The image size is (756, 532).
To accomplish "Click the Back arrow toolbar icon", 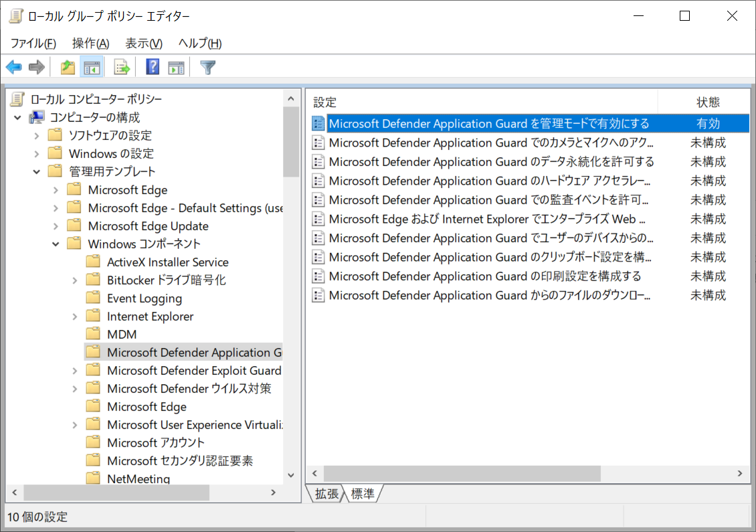I will pos(14,67).
